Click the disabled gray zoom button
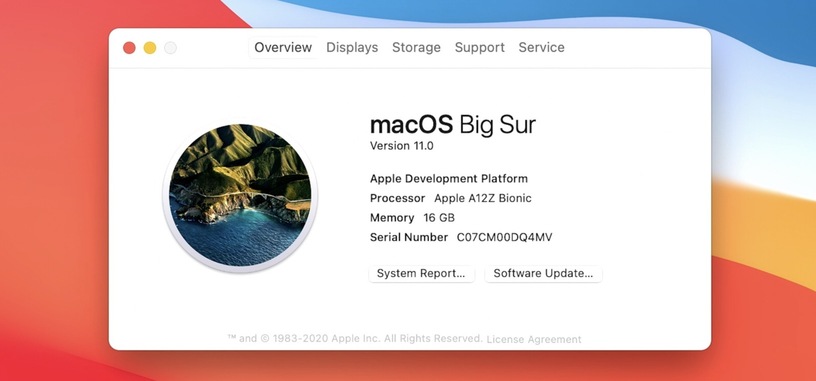 pos(170,48)
